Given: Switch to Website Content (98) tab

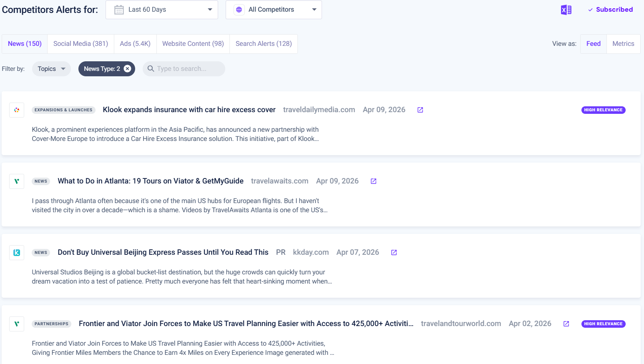Looking at the screenshot, I should click(193, 44).
